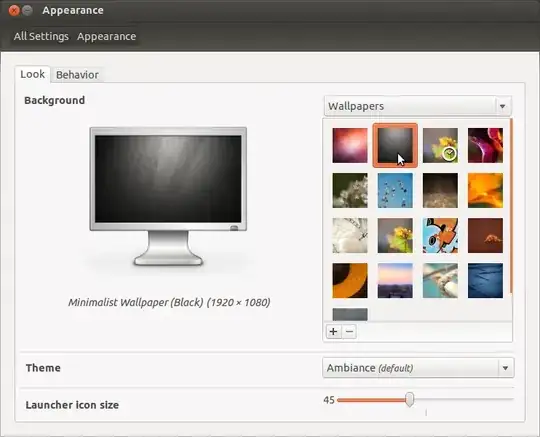Select the sunset city skyline wallpaper
The image size is (540, 437).
(x=395, y=281)
